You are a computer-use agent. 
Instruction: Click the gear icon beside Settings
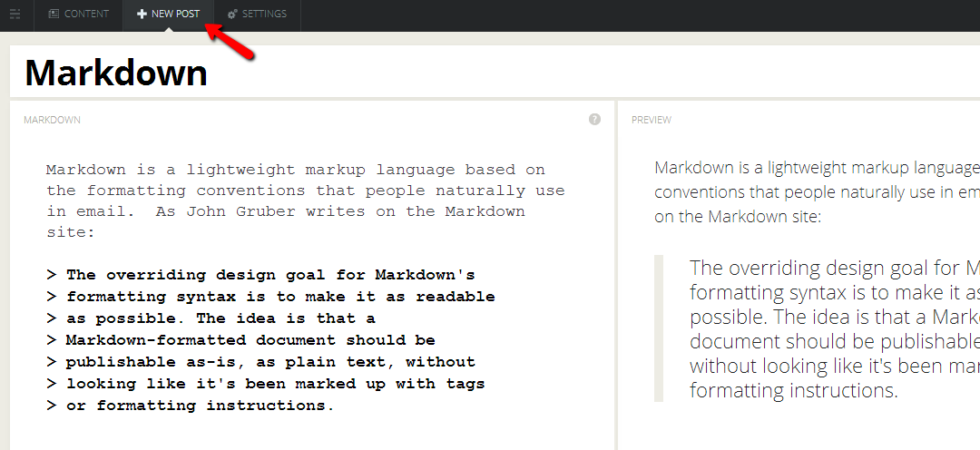coord(233,15)
